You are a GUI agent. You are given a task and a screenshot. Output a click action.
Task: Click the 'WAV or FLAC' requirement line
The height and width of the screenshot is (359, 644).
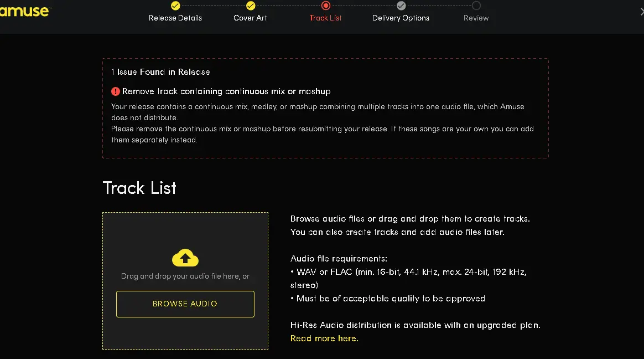tap(408, 279)
